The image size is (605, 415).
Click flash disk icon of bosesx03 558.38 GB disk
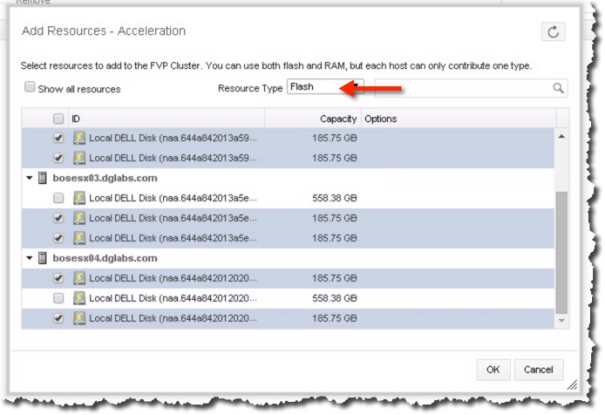[x=79, y=198]
